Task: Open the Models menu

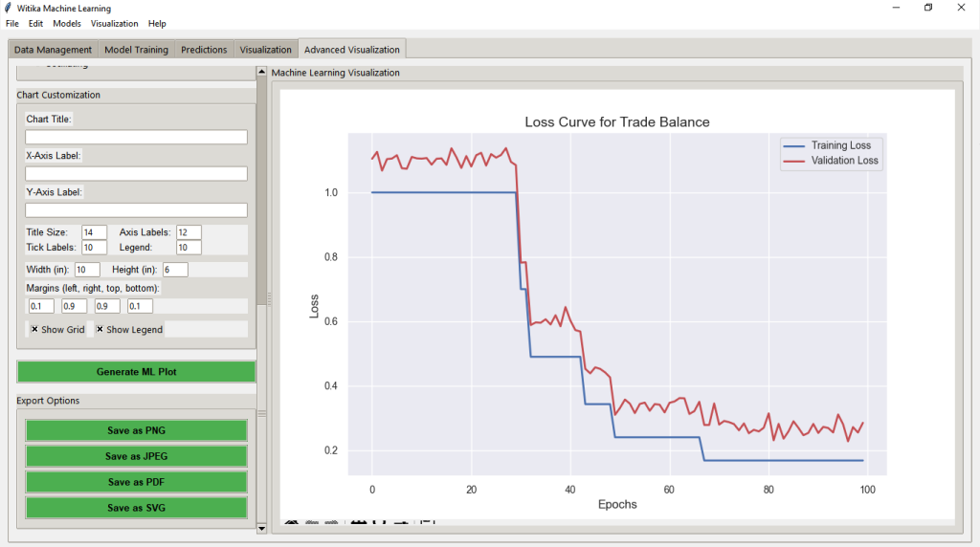Action: click(x=67, y=24)
